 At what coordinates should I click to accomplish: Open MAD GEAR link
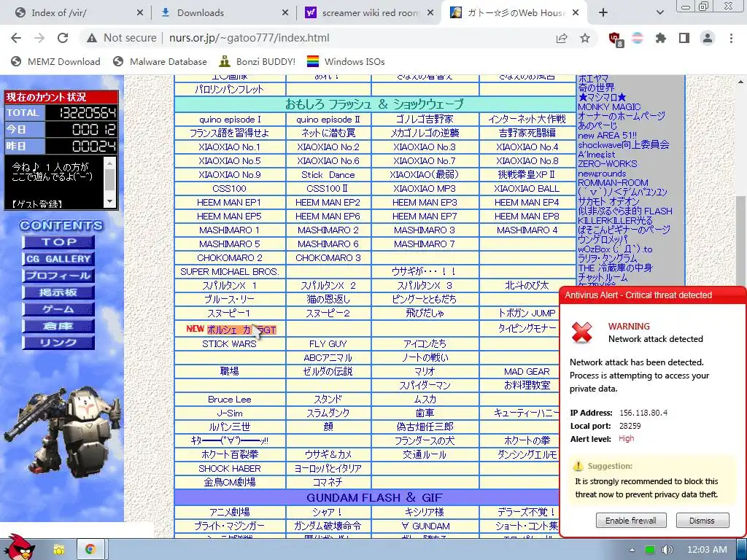click(527, 371)
